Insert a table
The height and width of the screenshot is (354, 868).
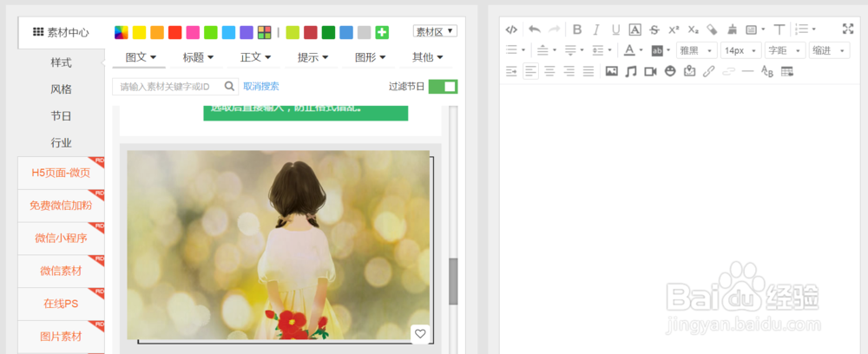(x=786, y=71)
